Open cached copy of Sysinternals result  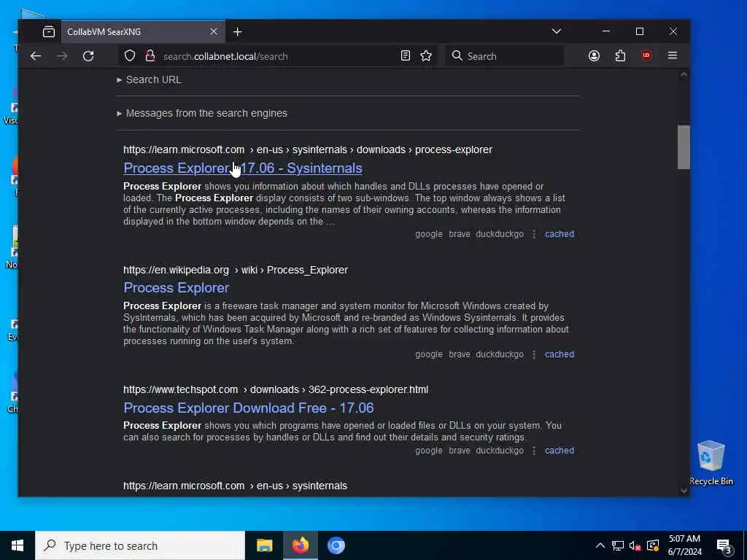pos(560,234)
